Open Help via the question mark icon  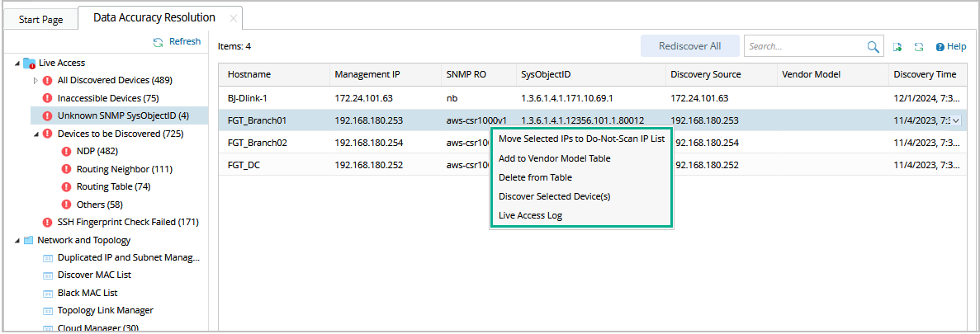[x=940, y=47]
